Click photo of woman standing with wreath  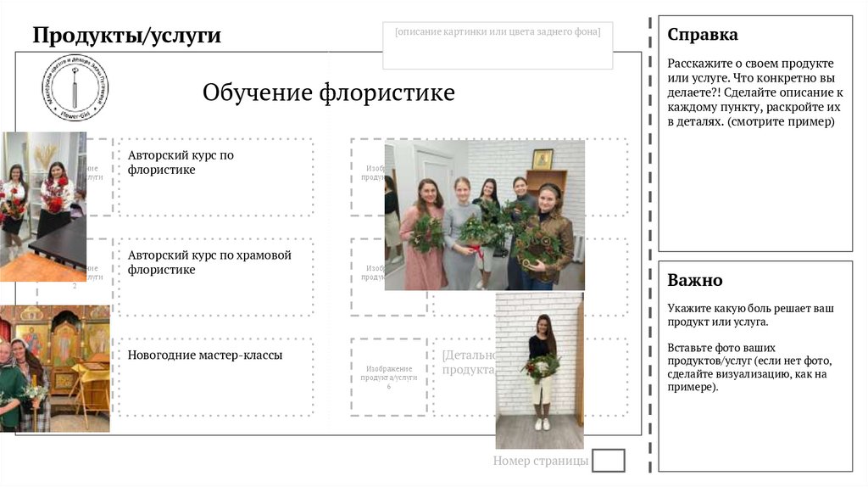click(540, 371)
